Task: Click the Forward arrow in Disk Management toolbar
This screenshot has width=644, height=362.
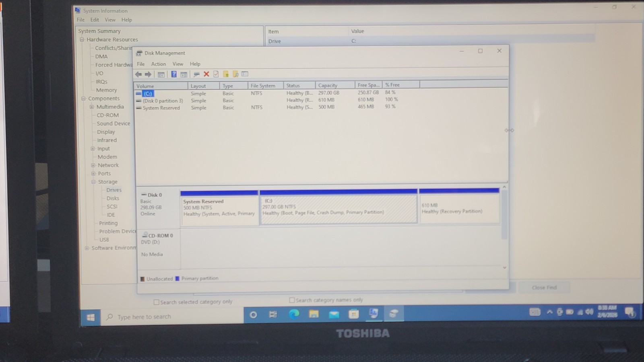Action: click(148, 74)
